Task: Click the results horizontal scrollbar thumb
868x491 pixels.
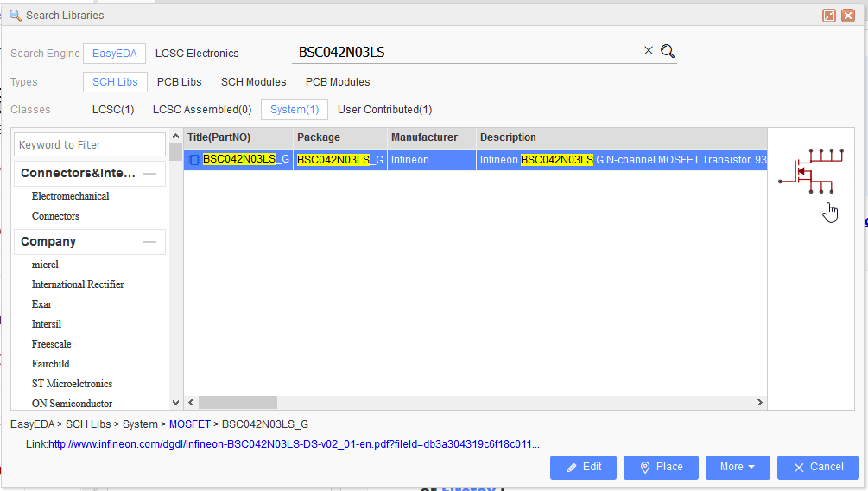Action: [238, 402]
